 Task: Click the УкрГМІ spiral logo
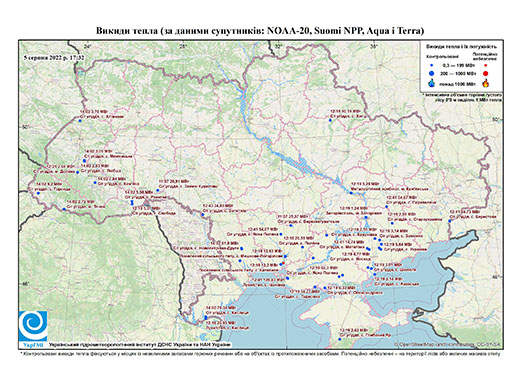click(x=33, y=326)
